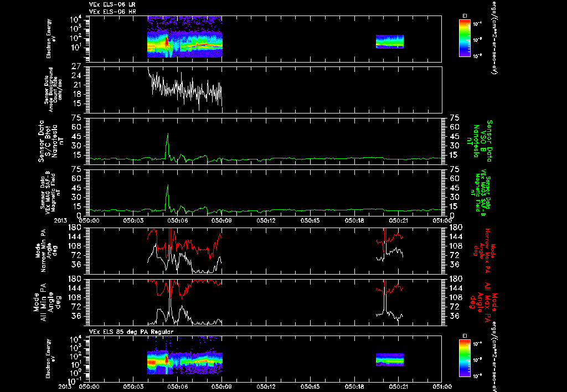Click the '21' tick label on count rate axis
567x392 pixels.
click(x=76, y=85)
